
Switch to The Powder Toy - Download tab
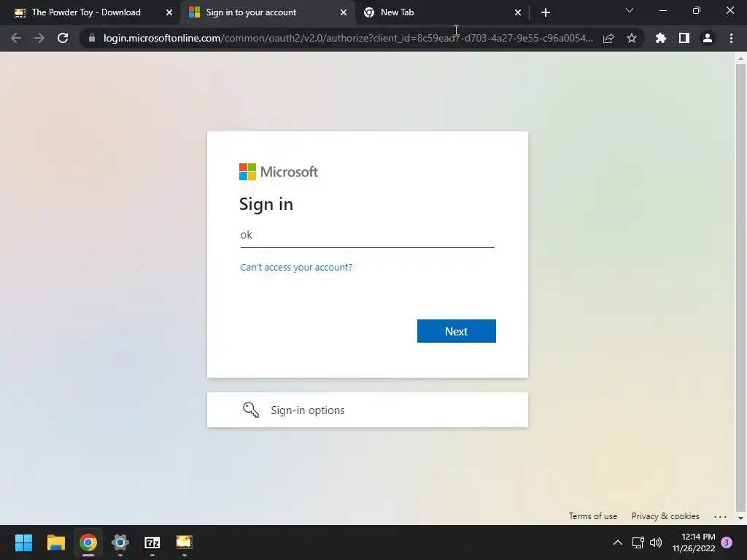(86, 12)
